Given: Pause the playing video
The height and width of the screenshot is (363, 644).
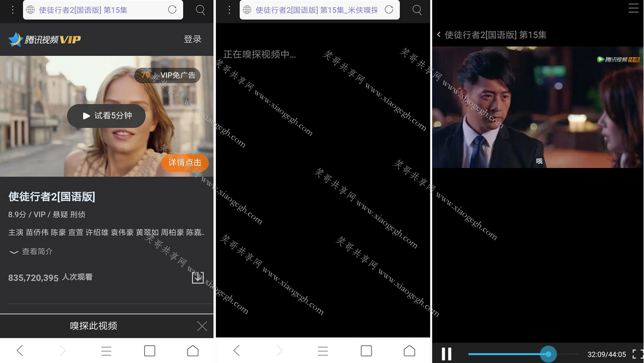Looking at the screenshot, I should pos(447,354).
